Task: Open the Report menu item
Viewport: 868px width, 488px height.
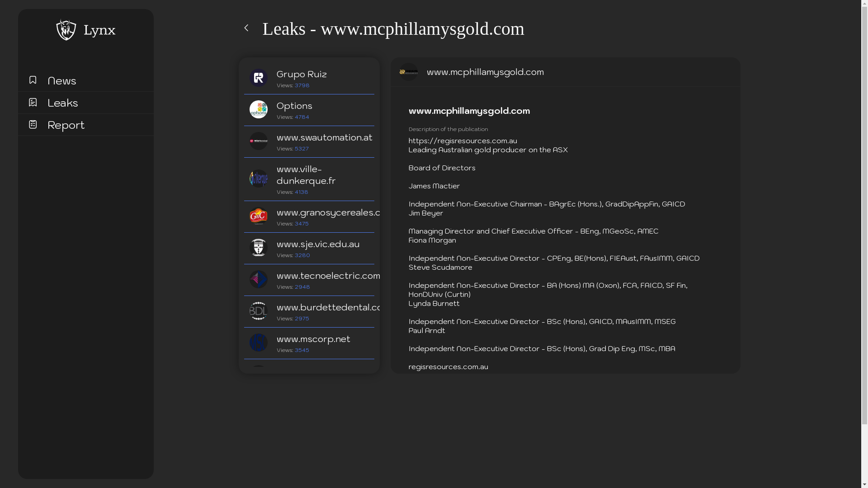Action: coord(66,125)
